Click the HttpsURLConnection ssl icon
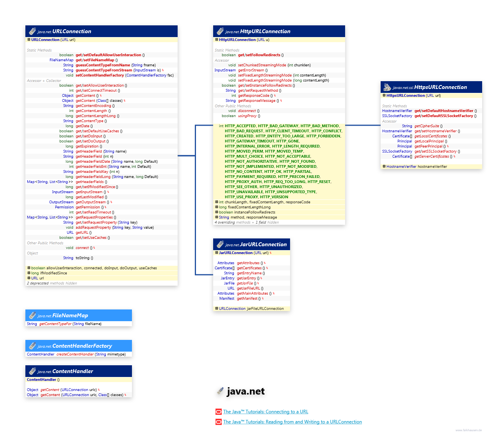The image size is (504, 448). [x=387, y=87]
